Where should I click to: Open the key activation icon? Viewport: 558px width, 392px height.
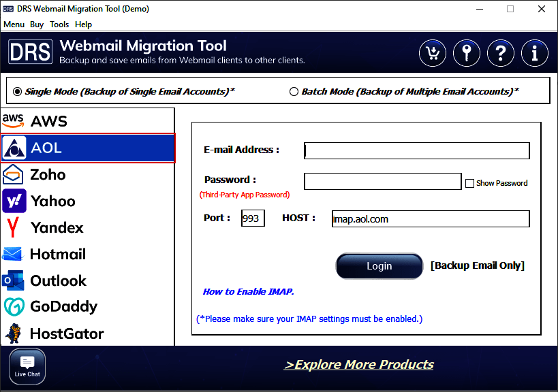[x=467, y=52]
